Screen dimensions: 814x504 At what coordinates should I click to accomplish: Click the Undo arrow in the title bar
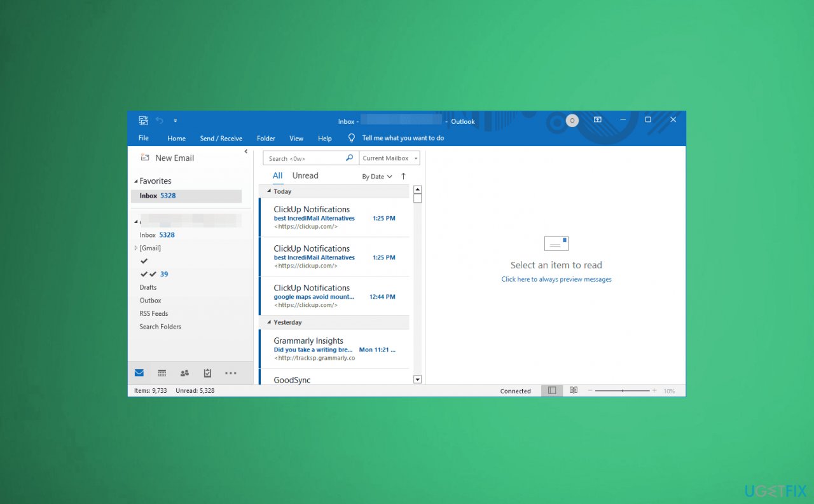click(160, 120)
